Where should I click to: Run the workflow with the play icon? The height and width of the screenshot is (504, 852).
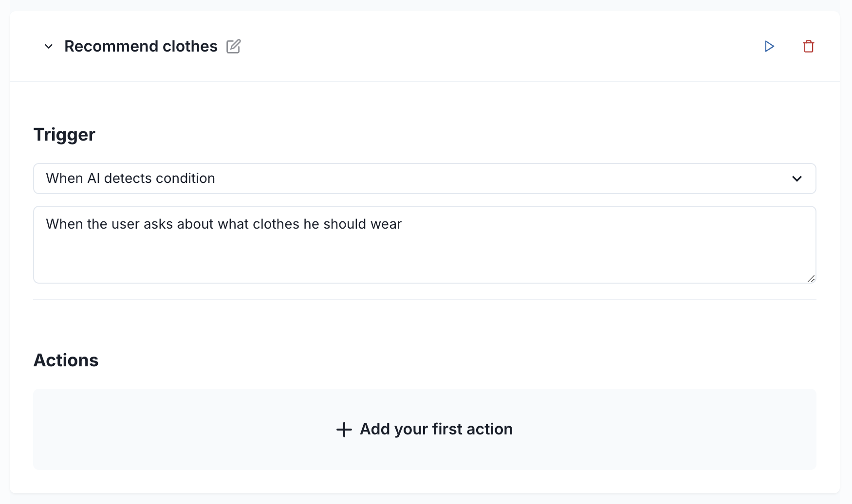click(769, 46)
